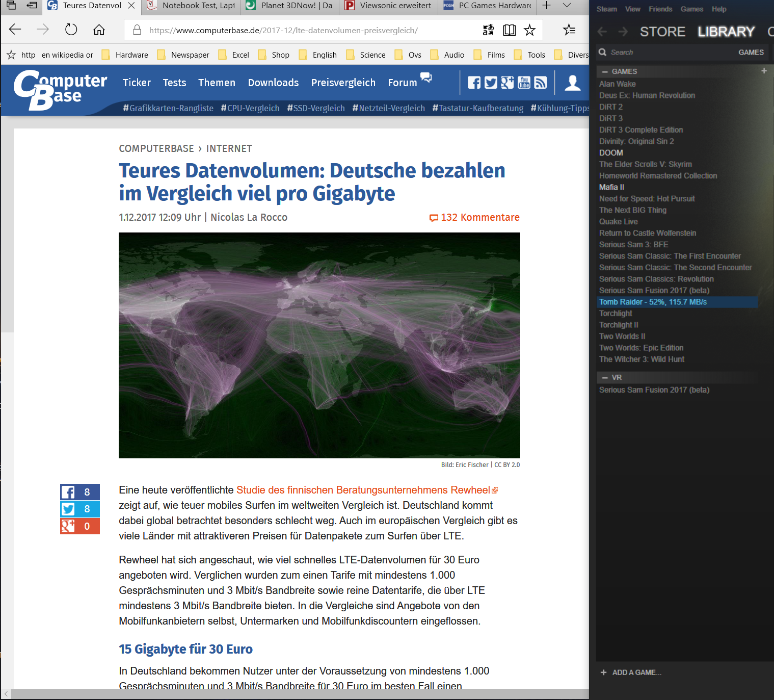Switch to Notebook Test browser tab
This screenshot has height=700, width=774.
191,6
